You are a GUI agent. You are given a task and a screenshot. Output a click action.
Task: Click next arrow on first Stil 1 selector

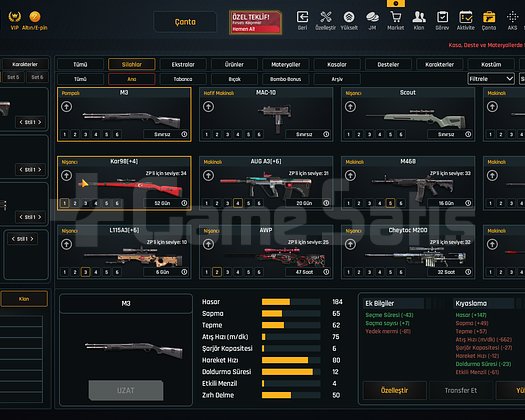coord(40,122)
